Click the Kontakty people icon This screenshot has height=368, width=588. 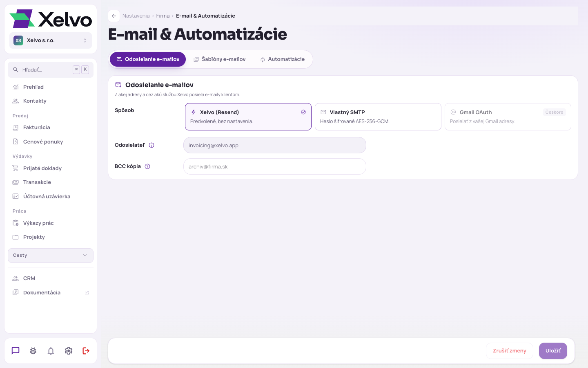16,101
